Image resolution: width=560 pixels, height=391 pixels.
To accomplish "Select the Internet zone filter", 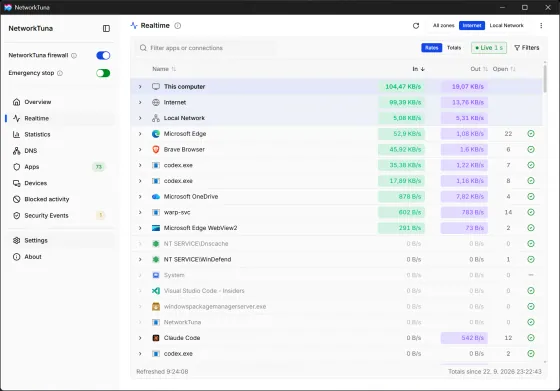I will [472, 26].
